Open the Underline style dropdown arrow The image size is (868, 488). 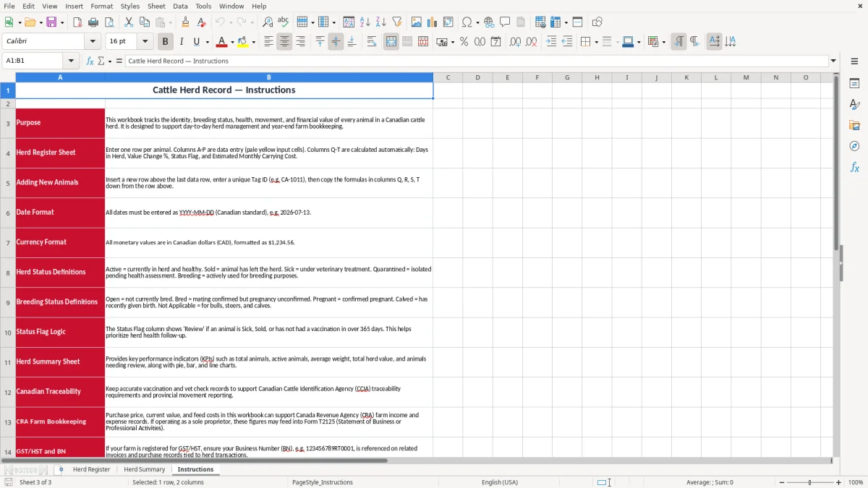(x=207, y=42)
